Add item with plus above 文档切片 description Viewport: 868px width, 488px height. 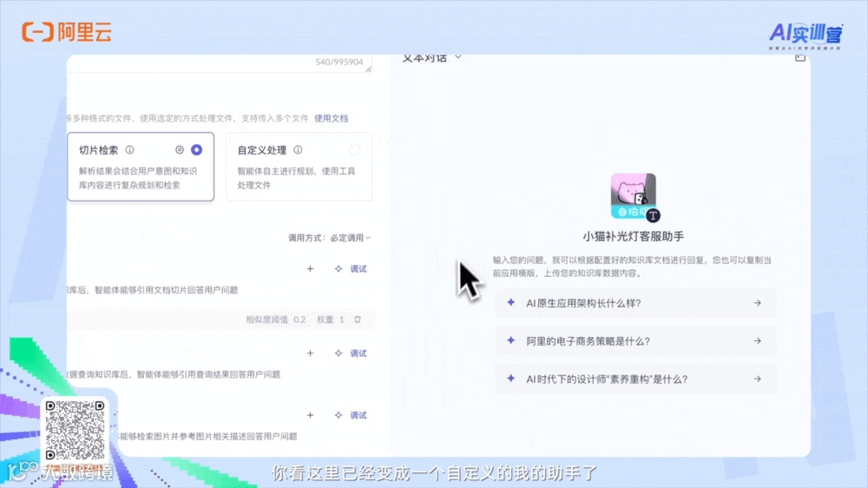(x=310, y=268)
